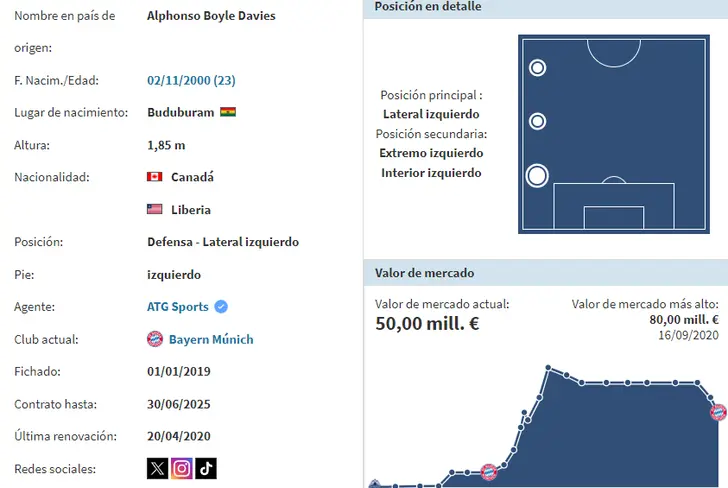The image size is (728, 488).
Task: Select the middle left-midfield position marker on pitch
Action: (x=537, y=122)
